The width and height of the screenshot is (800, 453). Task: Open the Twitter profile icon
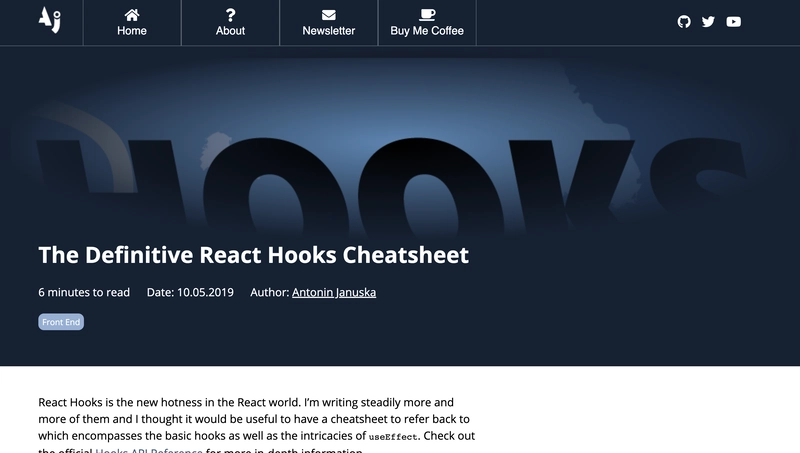point(708,21)
